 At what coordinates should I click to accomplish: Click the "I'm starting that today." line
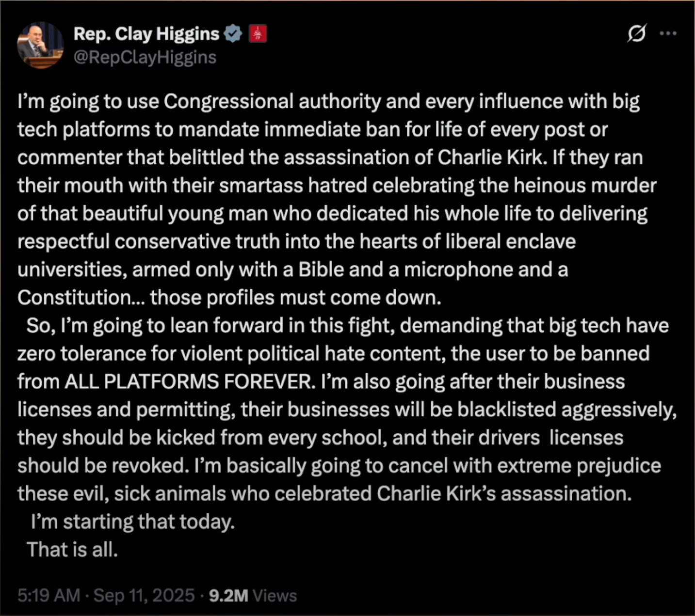[132, 522]
